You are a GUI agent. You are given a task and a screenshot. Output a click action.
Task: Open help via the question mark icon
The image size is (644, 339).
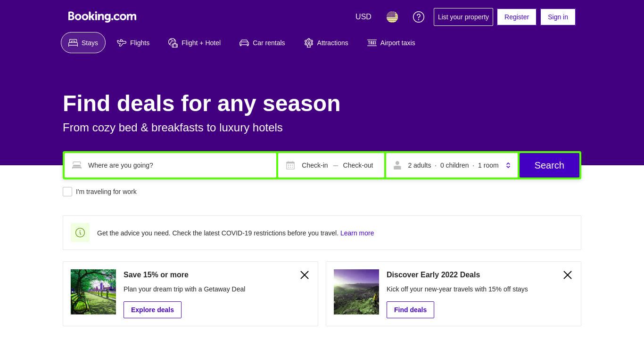tap(419, 17)
